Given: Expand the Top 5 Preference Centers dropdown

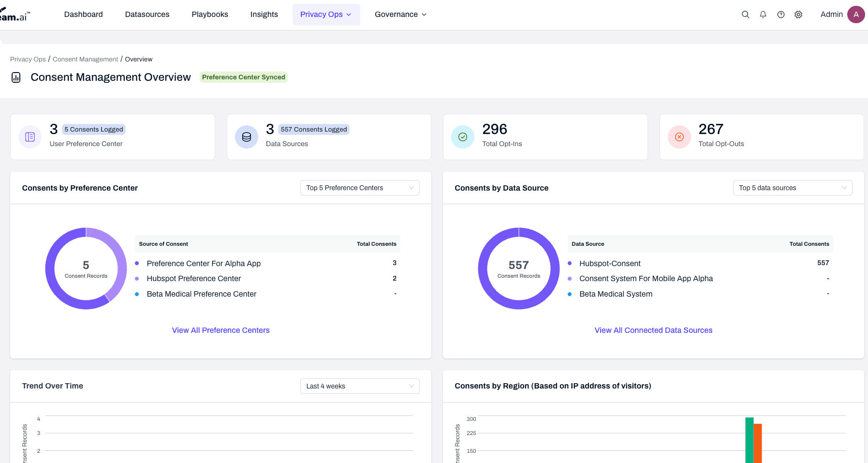Looking at the screenshot, I should pyautogui.click(x=359, y=188).
